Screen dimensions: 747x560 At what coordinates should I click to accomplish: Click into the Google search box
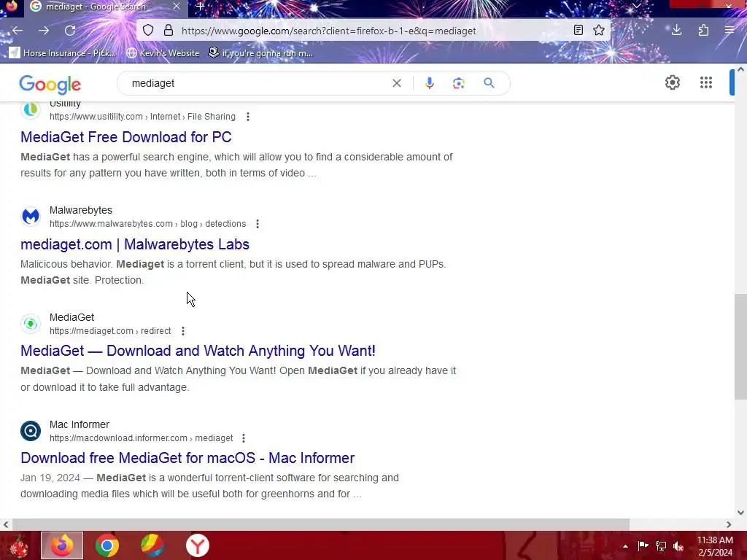(258, 83)
